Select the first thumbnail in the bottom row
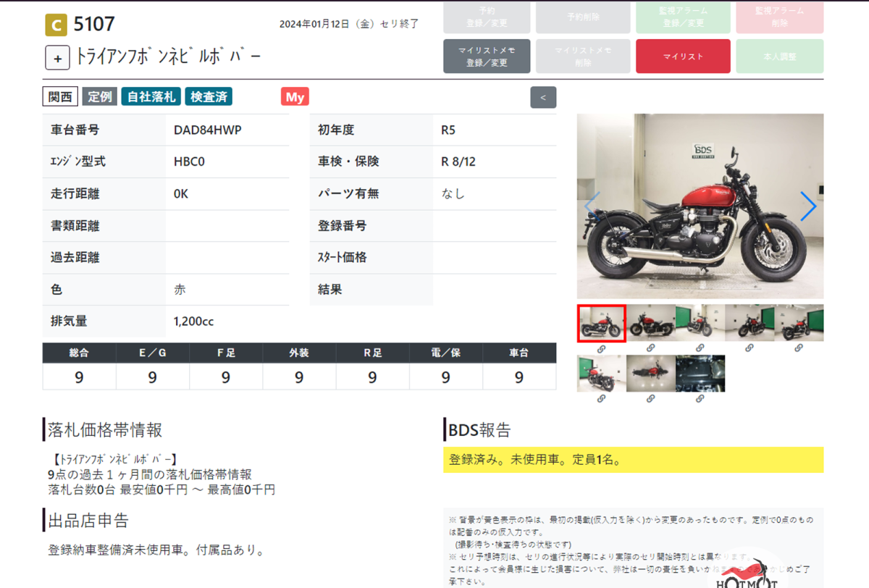869x588 pixels. point(601,373)
